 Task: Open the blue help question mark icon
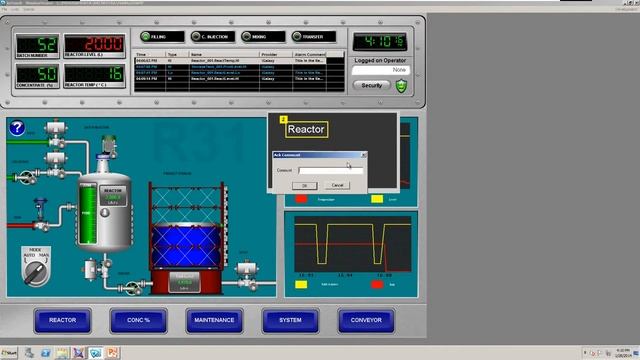point(17,128)
